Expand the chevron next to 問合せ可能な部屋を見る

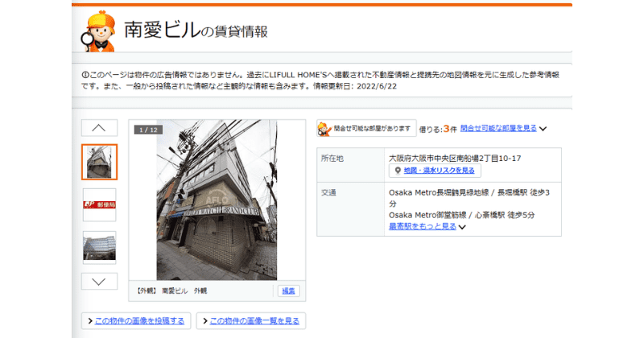point(543,129)
